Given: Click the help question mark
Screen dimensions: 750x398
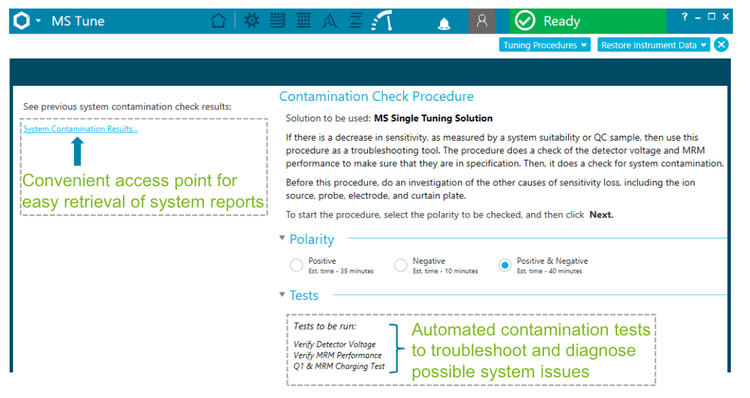Looking at the screenshot, I should tap(684, 17).
